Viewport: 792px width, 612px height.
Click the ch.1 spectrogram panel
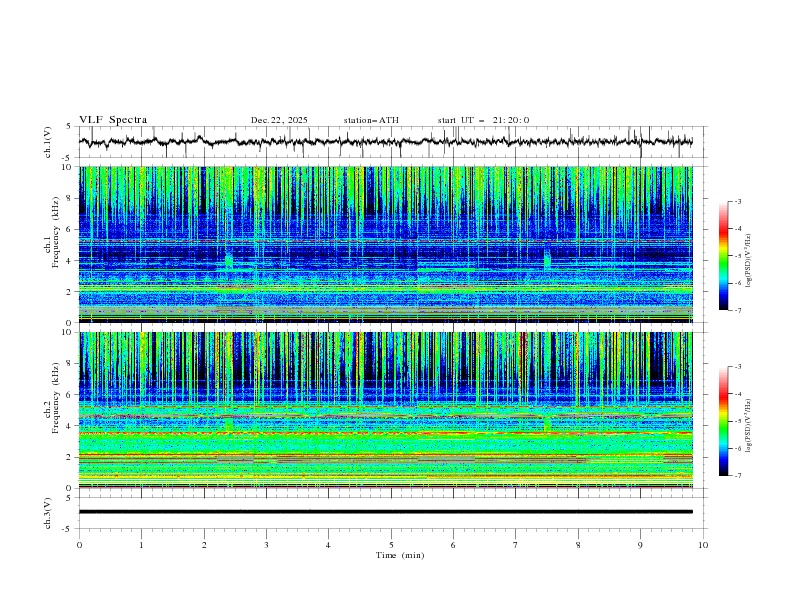(x=386, y=244)
